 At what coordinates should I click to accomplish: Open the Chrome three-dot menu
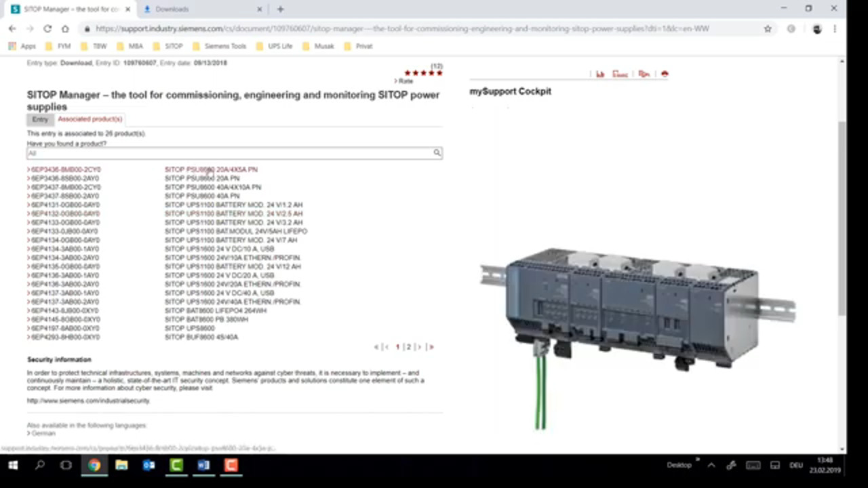click(834, 29)
